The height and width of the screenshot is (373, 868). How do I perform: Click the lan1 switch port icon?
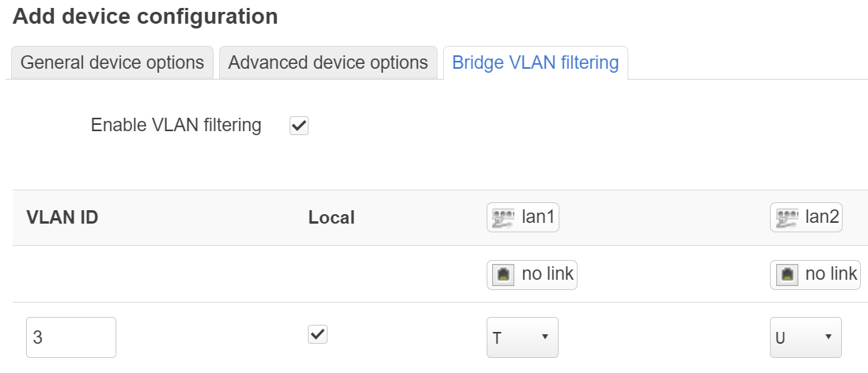click(502, 218)
